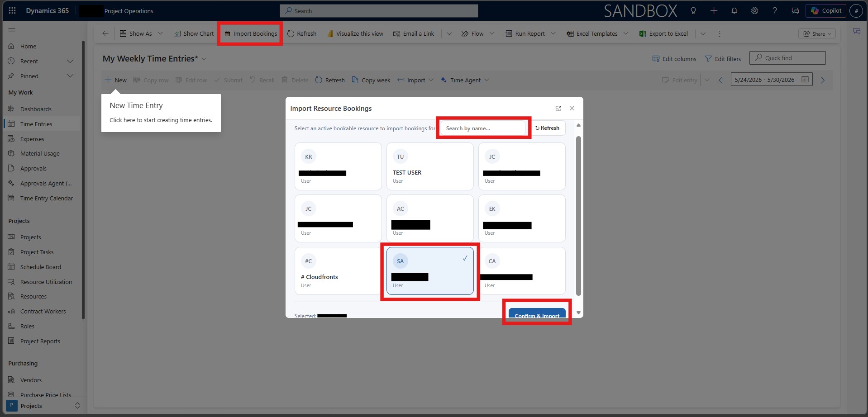Deselect the checked SA resource card
868x417 pixels.
pyautogui.click(x=430, y=271)
